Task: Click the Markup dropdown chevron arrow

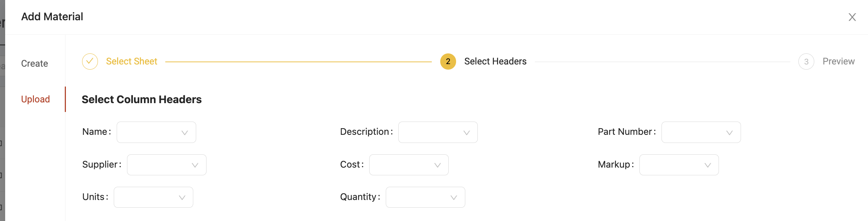Action: tap(708, 165)
